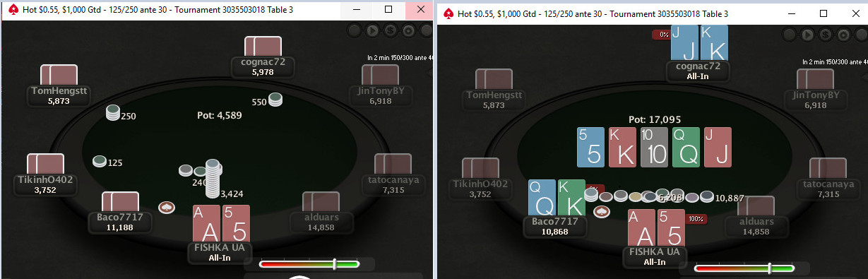
Task: Click PokerStars spade logo in pot 17,095 window title
Action: click(448, 13)
